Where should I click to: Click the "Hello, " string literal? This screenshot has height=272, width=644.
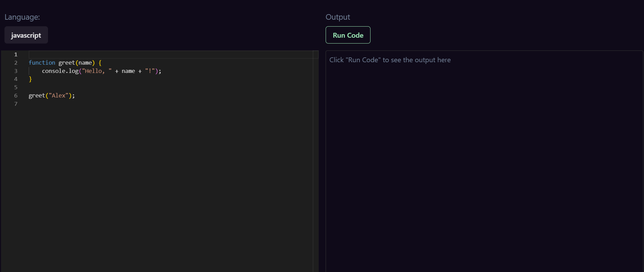tap(97, 71)
